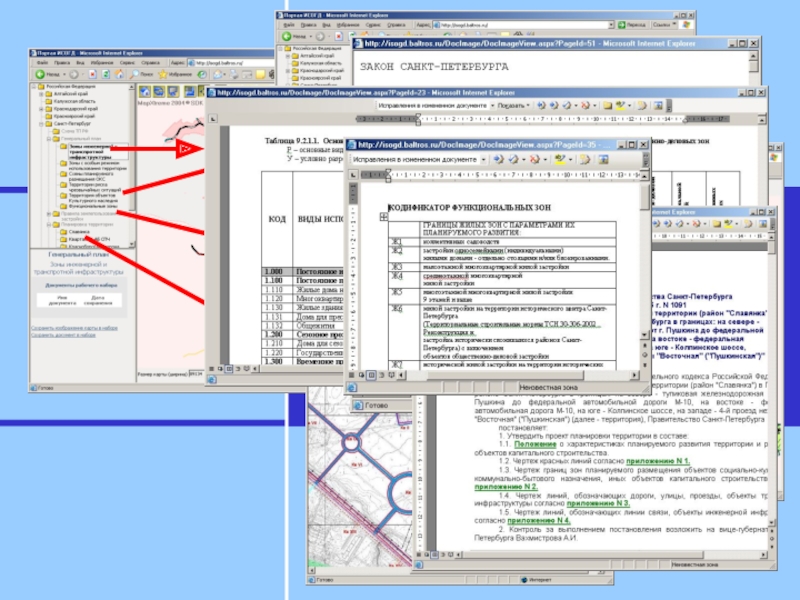Click Highlight marker icon in PageId=23 window toolbar
800x600 pixels.
620,106
